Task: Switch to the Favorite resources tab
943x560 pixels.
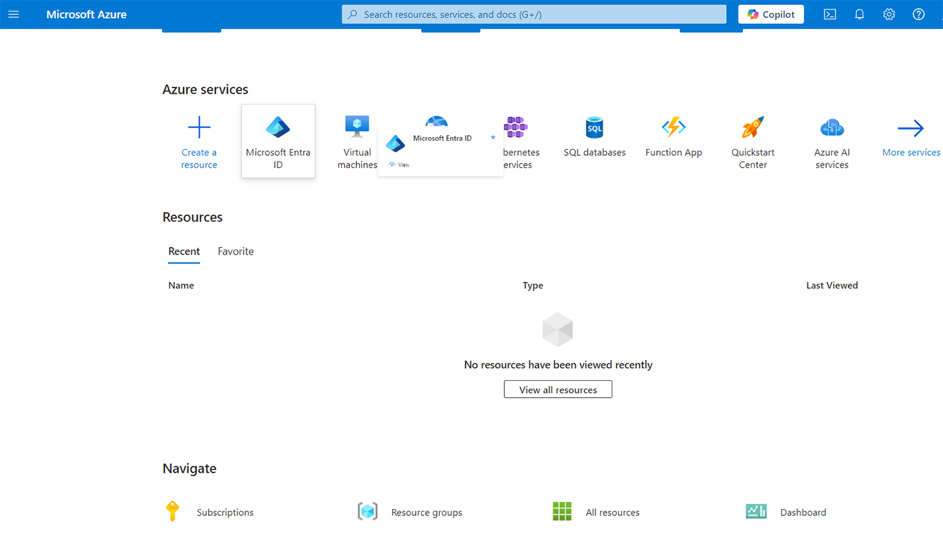Action: (x=236, y=251)
